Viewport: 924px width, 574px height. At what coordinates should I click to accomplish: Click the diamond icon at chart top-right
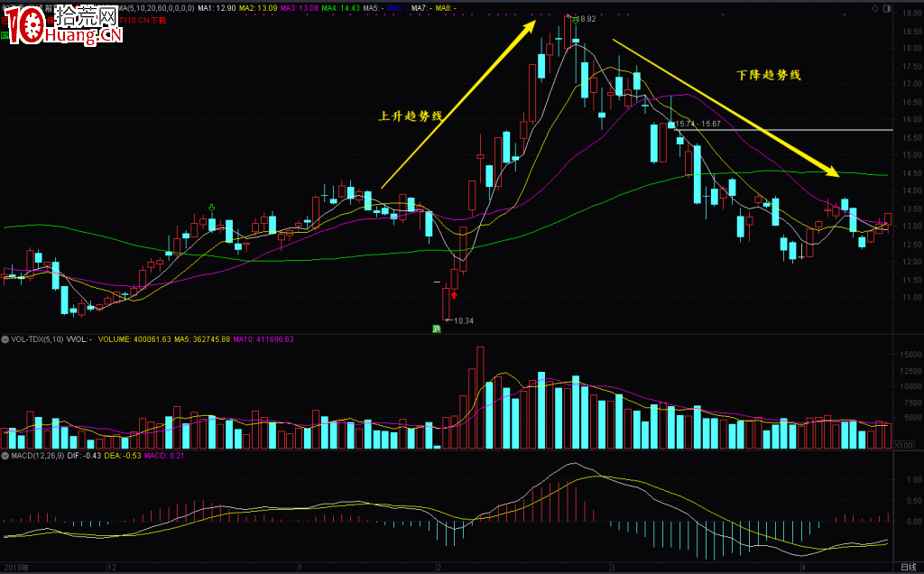point(875,8)
